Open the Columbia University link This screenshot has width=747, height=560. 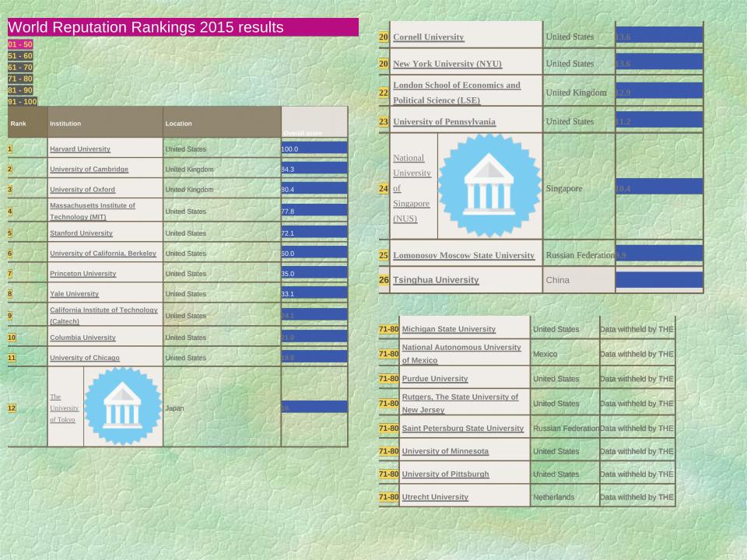point(83,338)
